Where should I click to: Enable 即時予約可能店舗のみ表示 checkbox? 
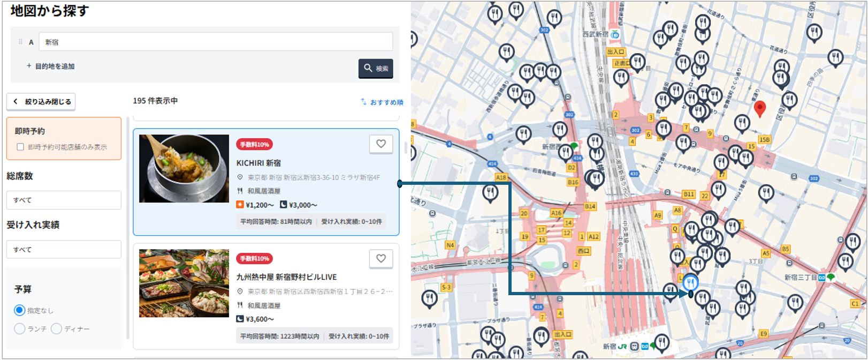coord(20,147)
